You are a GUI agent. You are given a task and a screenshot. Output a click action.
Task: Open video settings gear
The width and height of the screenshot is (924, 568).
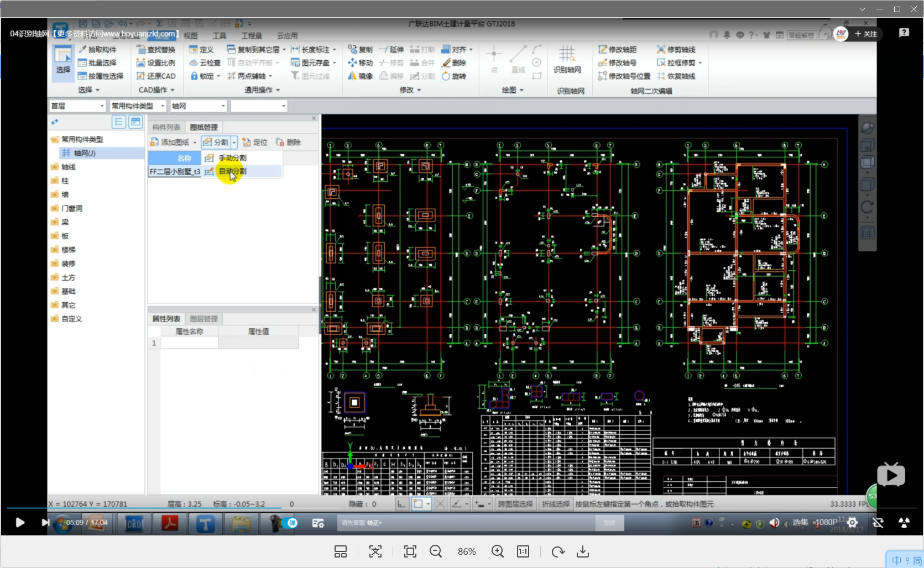(852, 522)
